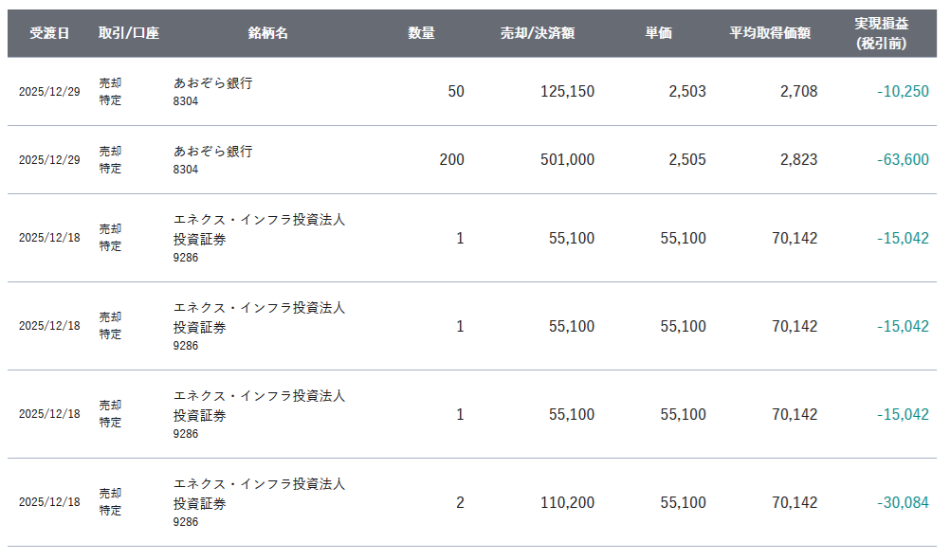950x560 pixels.
Task: Click the sale amount 501,000
Action: tap(567, 160)
